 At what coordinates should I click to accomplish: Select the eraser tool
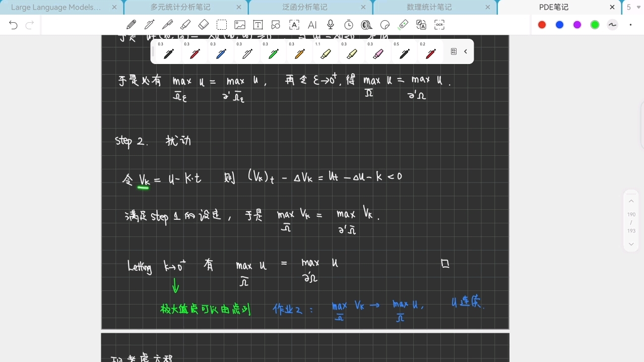[204, 25]
